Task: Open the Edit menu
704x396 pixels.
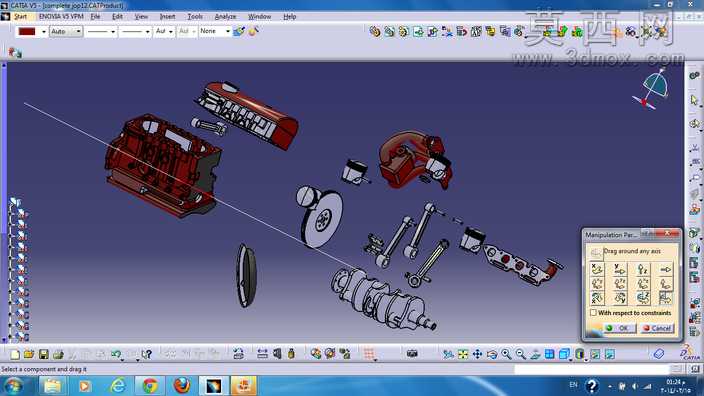Action: click(117, 17)
